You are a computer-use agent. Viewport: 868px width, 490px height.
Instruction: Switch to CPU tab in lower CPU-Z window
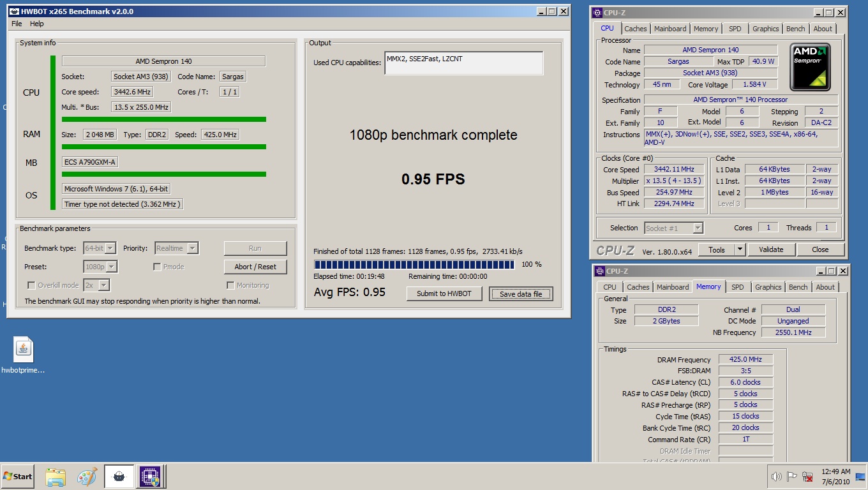610,287
